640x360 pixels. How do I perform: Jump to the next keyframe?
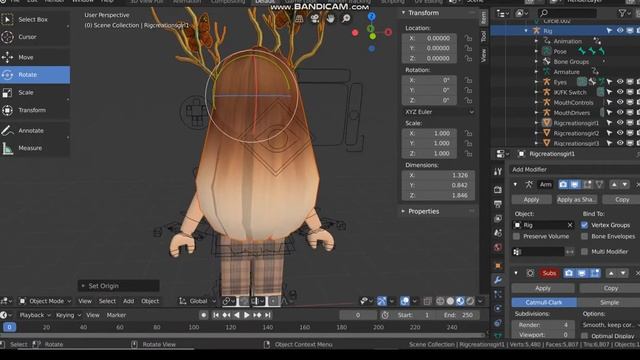point(257,315)
